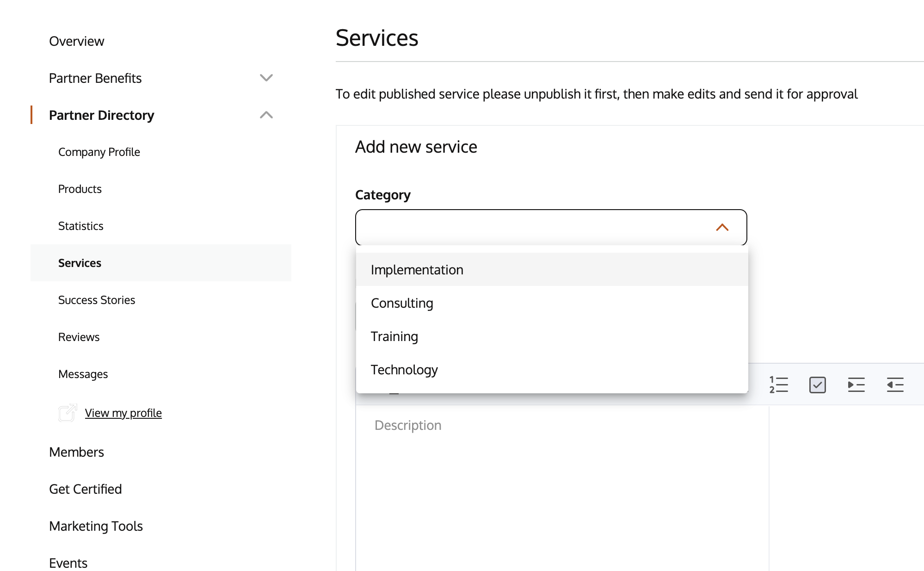
Task: Open the View my profile link
Action: click(x=123, y=413)
